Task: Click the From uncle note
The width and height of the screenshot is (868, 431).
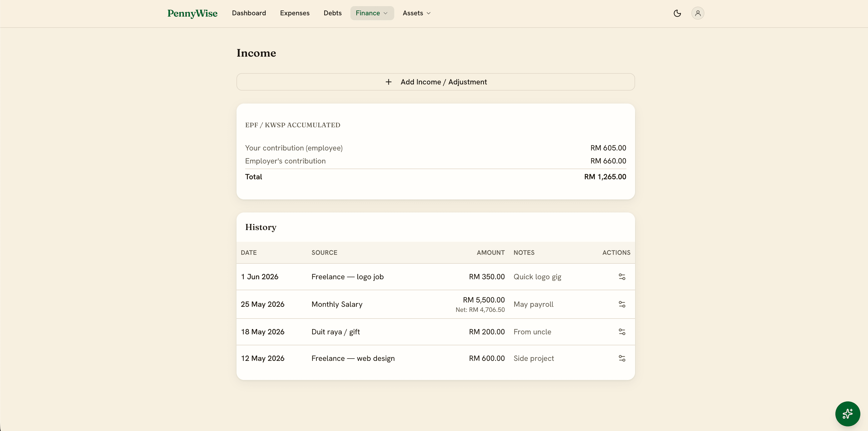Action: (x=532, y=332)
